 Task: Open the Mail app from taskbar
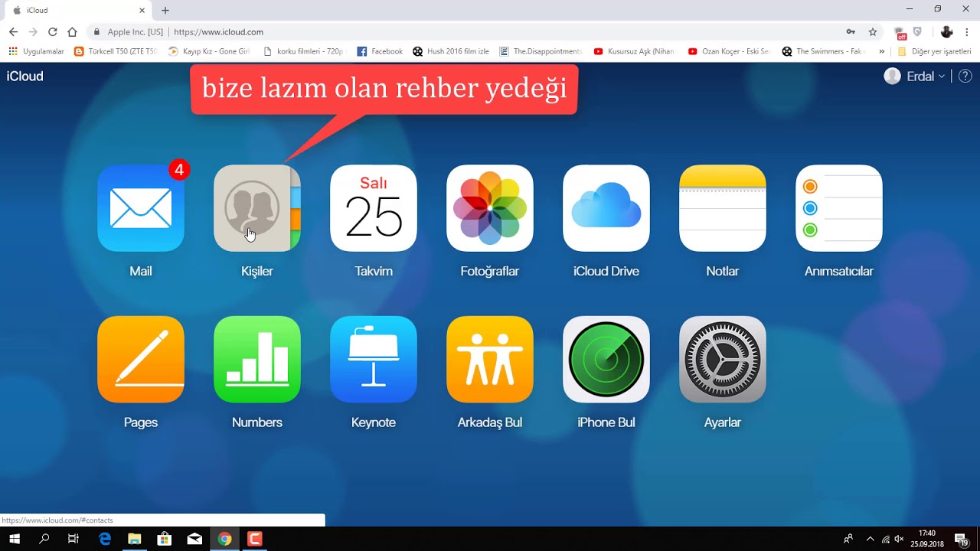click(x=194, y=539)
